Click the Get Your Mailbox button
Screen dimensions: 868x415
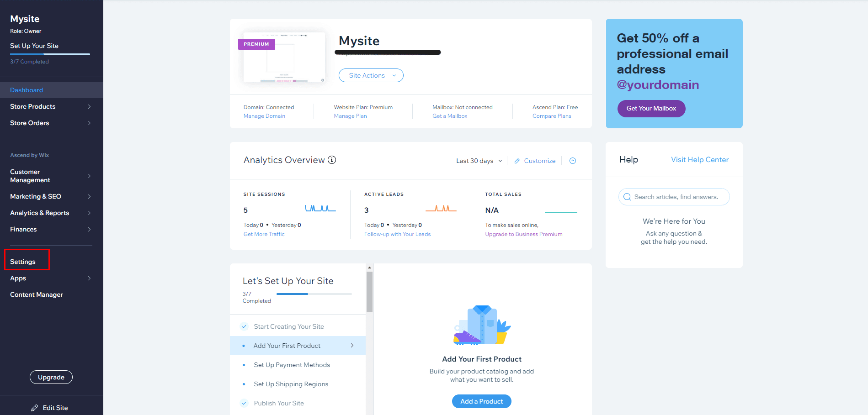pyautogui.click(x=651, y=109)
